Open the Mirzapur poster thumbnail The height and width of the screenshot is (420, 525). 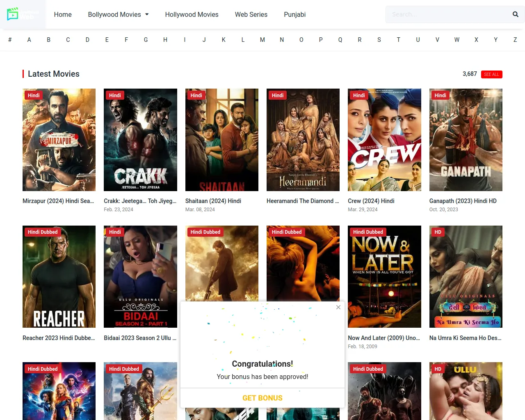[x=59, y=140]
